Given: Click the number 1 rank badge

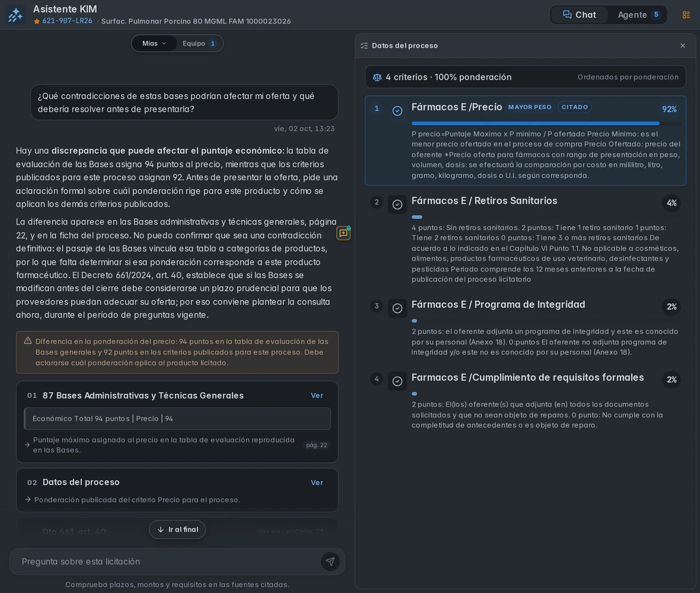Looking at the screenshot, I should pos(376,109).
